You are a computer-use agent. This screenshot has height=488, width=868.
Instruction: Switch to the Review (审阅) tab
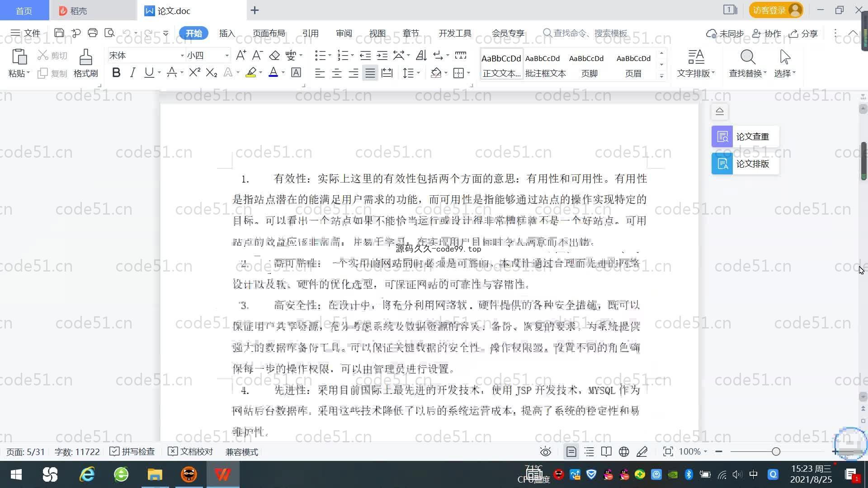pos(344,33)
